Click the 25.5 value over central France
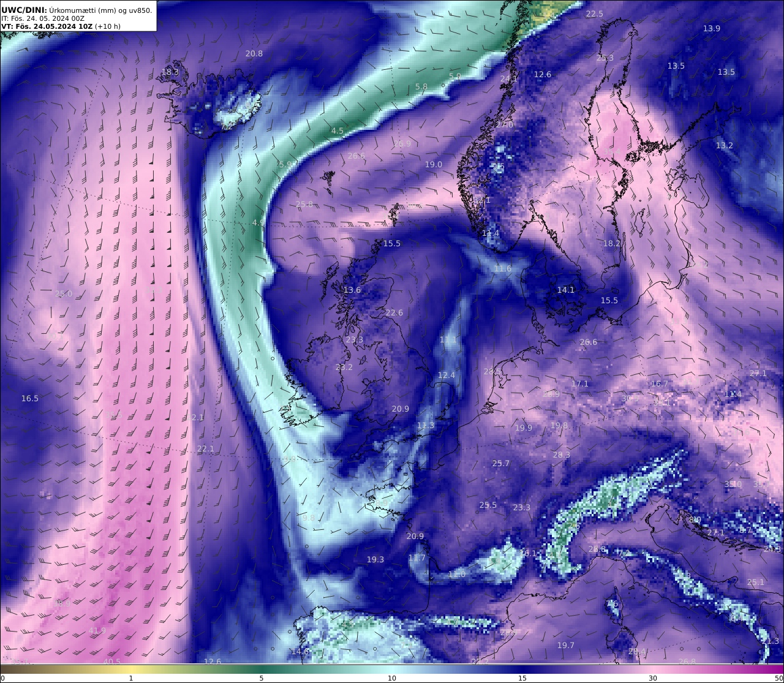The width and height of the screenshot is (784, 683). (x=488, y=505)
